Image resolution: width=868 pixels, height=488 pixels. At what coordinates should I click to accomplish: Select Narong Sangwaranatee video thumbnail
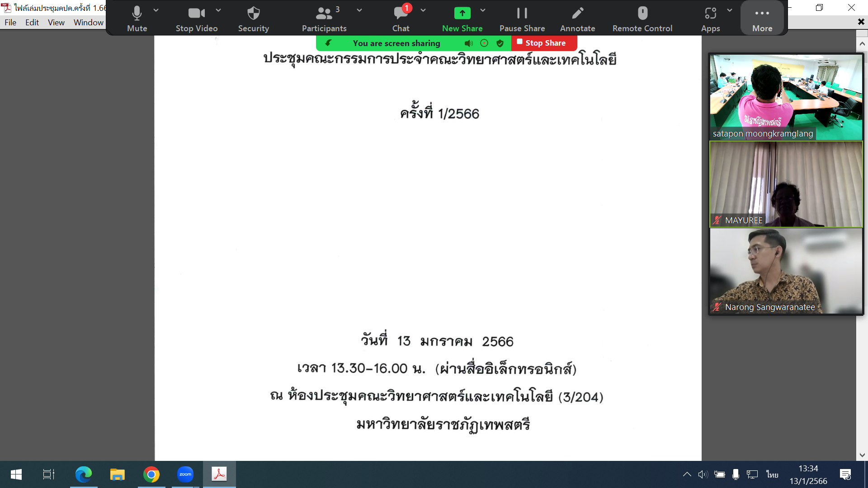pos(786,271)
